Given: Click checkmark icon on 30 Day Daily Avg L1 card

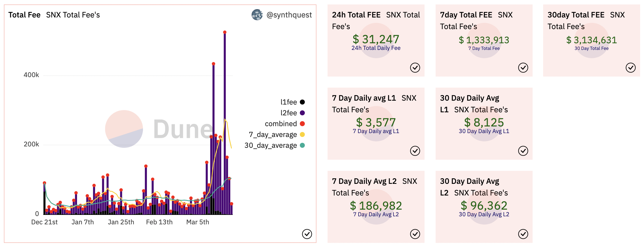Looking at the screenshot, I should point(523,151).
